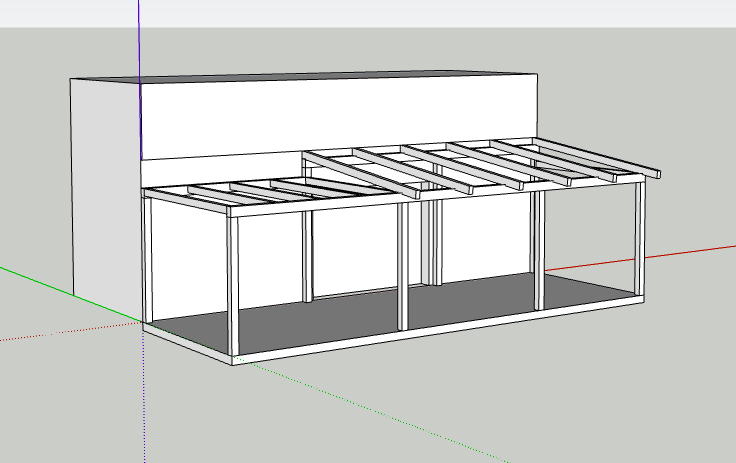This screenshot has height=463, width=736.
Task: Click the solid red axis line
Action: (x=638, y=258)
